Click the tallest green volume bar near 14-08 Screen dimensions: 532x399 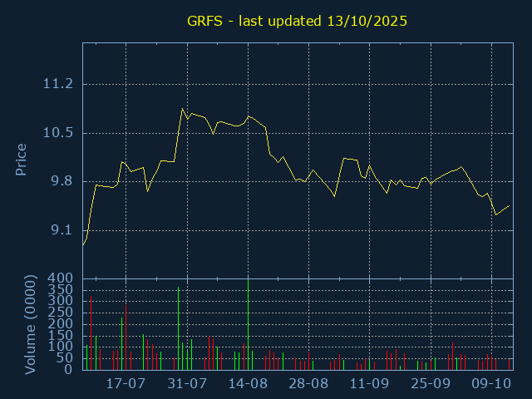click(248, 324)
